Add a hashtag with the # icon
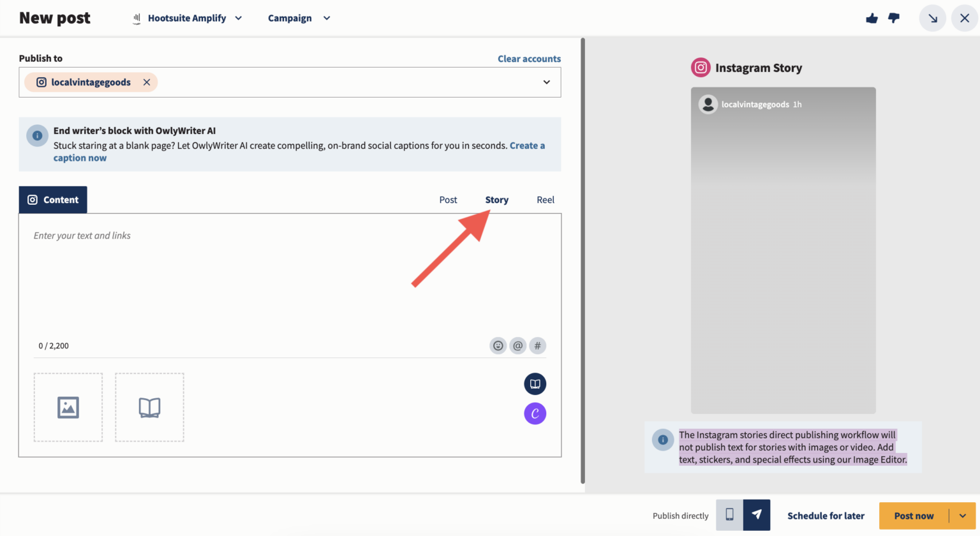The height and width of the screenshot is (536, 980). click(x=537, y=346)
